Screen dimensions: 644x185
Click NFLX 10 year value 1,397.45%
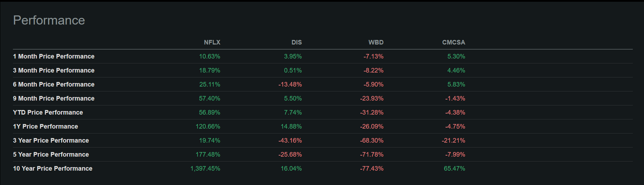[205, 169]
